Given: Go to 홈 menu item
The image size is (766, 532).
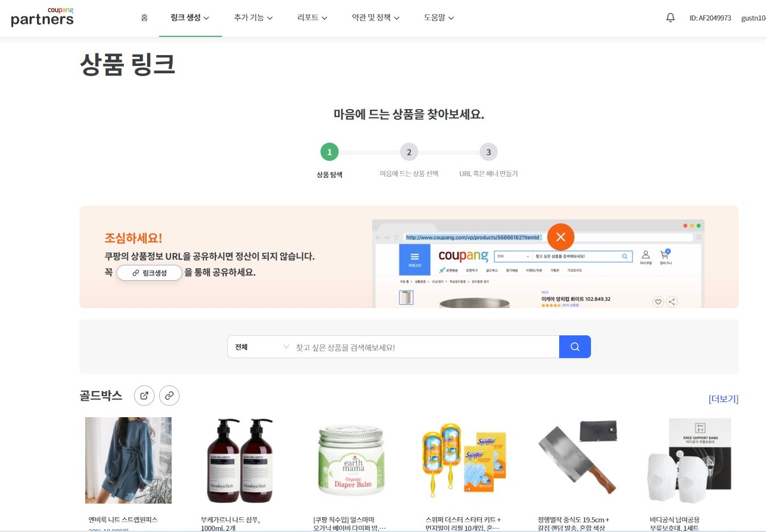Looking at the screenshot, I should point(144,18).
